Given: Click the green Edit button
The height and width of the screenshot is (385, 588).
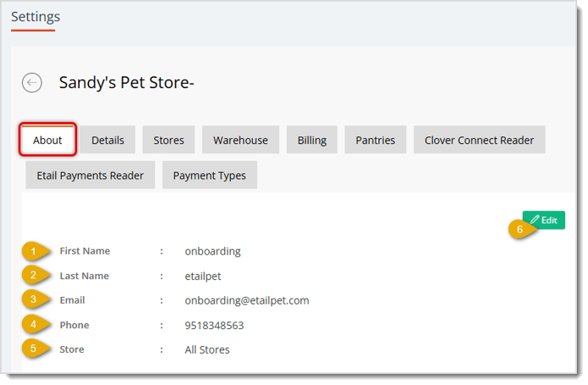Looking at the screenshot, I should (x=544, y=221).
